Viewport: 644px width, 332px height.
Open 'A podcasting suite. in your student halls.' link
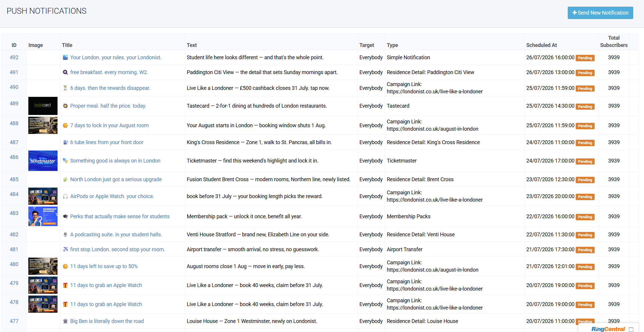tap(116, 235)
